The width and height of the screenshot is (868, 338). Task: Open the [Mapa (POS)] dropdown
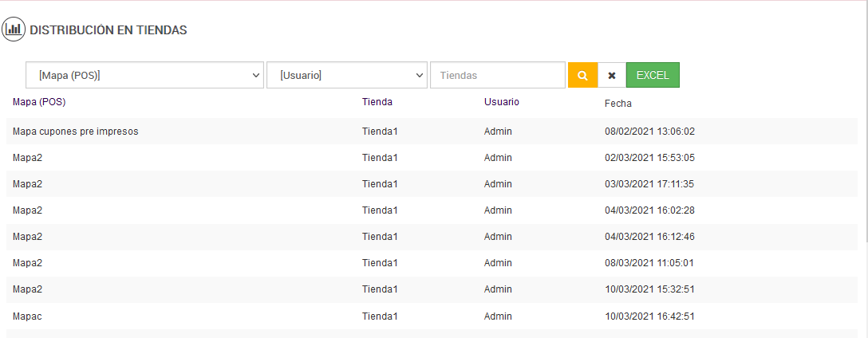145,76
